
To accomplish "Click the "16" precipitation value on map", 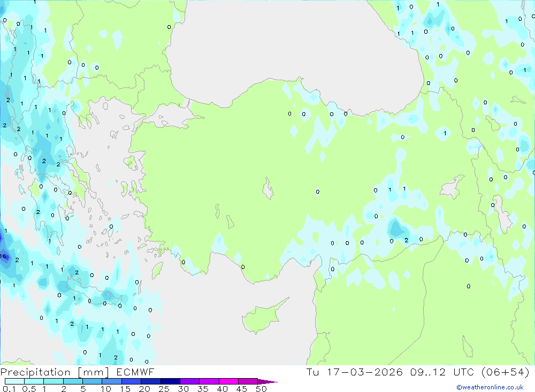I will (x=3, y=256).
